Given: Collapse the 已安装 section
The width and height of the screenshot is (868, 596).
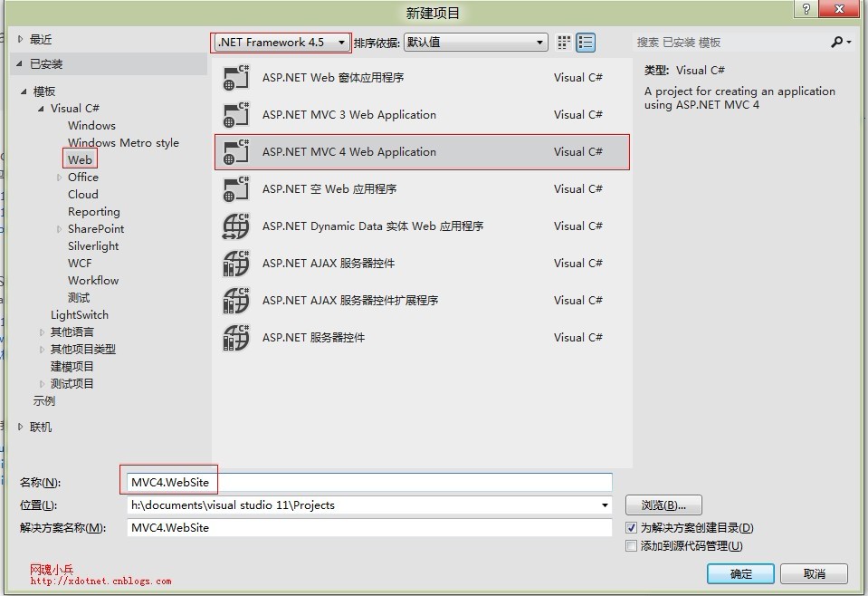Looking at the screenshot, I should click(19, 64).
